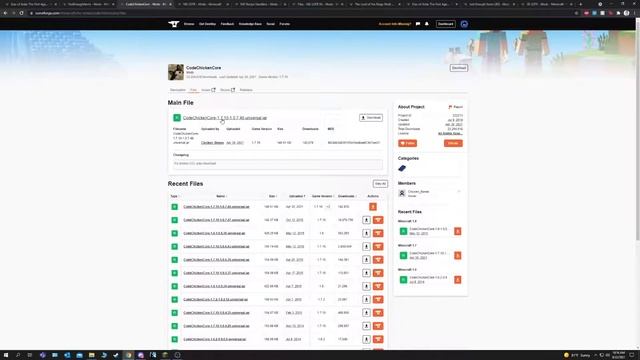Click the Report flag in About Project
640x360 pixels.
[456, 107]
